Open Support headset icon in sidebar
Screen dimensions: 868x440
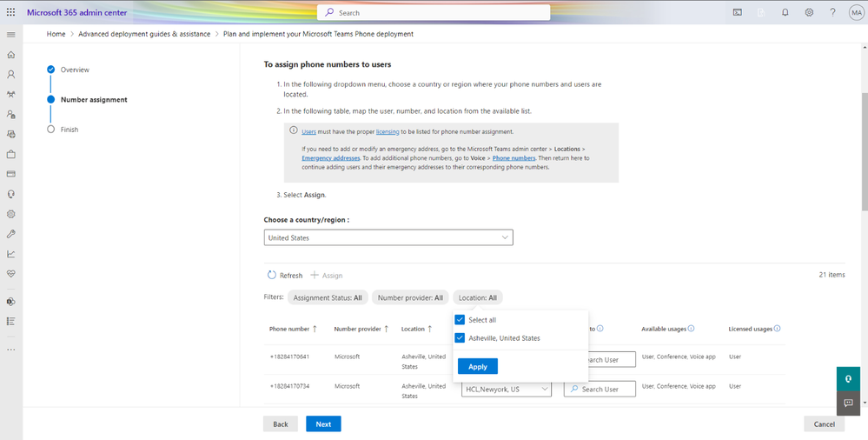pyautogui.click(x=10, y=194)
